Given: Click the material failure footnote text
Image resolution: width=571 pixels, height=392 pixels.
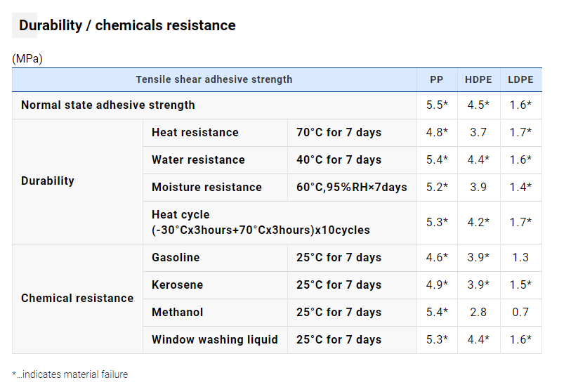Looking at the screenshot, I should pos(70,374).
